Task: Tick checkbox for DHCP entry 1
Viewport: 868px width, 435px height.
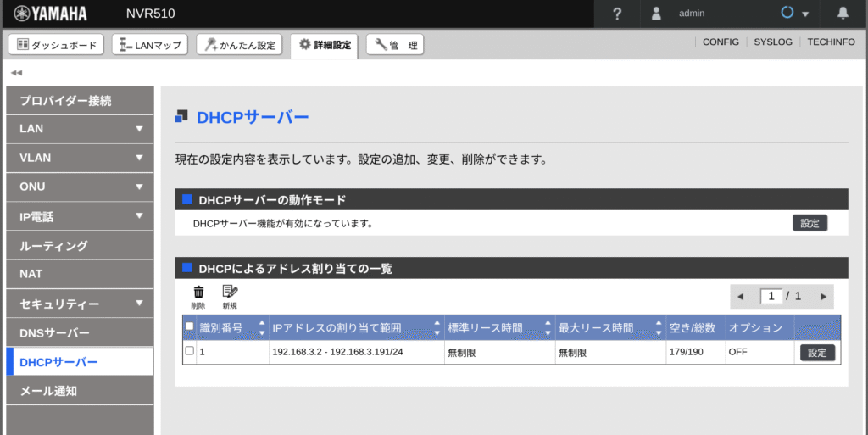Action: click(x=189, y=351)
